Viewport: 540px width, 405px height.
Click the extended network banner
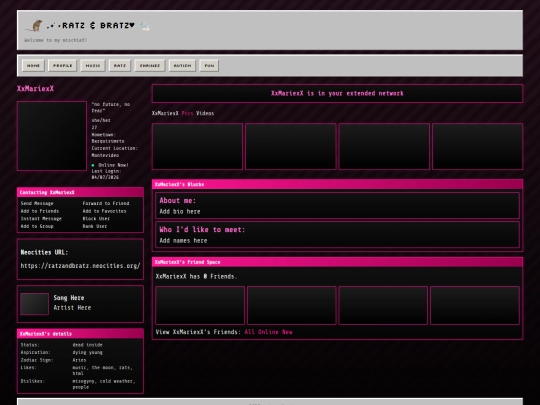pos(337,93)
